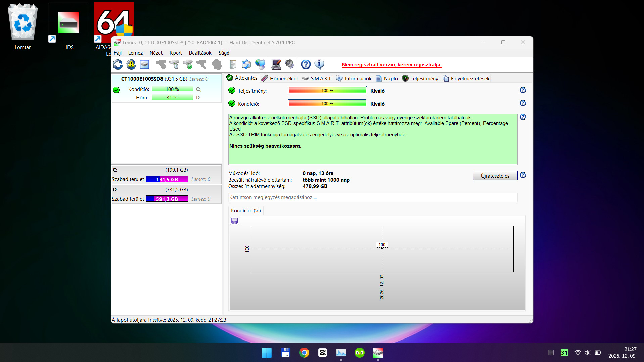644x362 pixels.
Task: Click the '(731,5 GB)' size of D: drive
Action: pos(177,190)
